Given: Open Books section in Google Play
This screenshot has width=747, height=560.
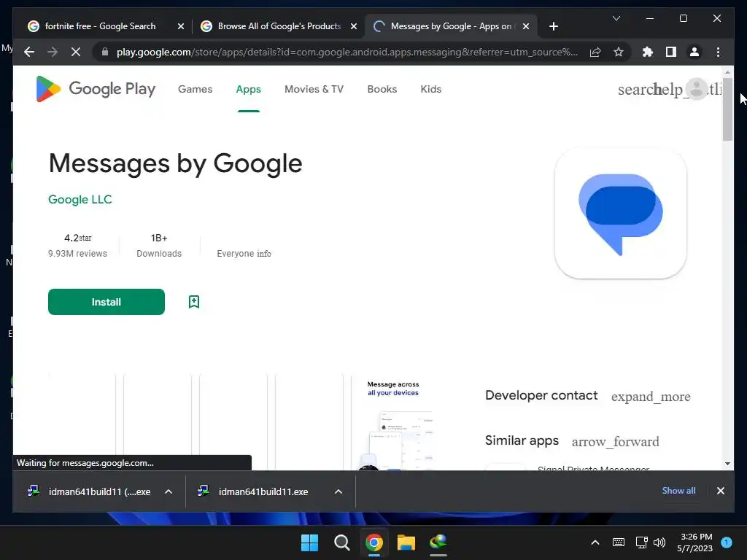Looking at the screenshot, I should 382,89.
